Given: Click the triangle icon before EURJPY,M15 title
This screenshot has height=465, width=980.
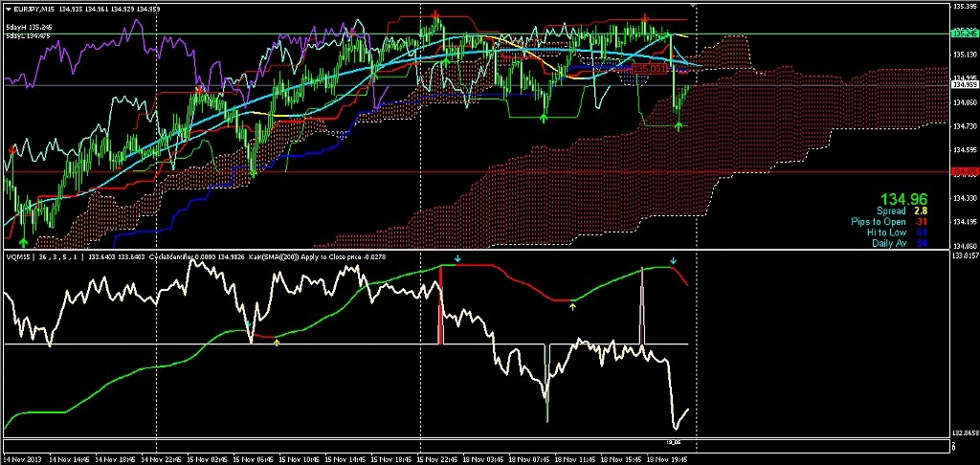Looking at the screenshot, I should tap(8, 10).
